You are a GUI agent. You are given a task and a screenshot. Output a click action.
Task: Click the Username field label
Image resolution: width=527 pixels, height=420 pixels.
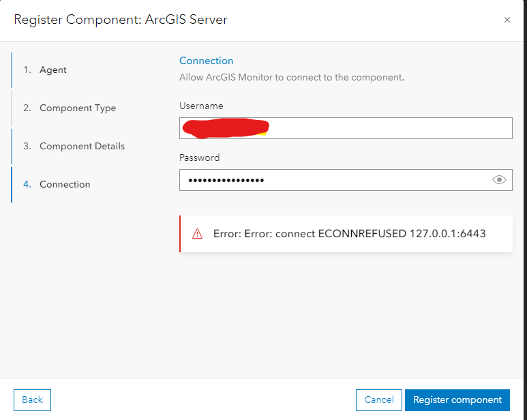point(201,106)
